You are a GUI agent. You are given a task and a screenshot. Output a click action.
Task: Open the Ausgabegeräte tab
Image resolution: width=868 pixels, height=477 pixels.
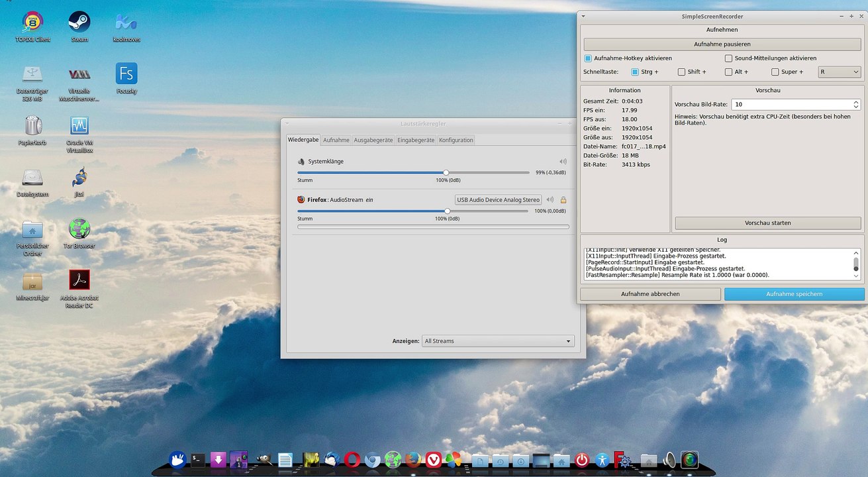(x=373, y=140)
